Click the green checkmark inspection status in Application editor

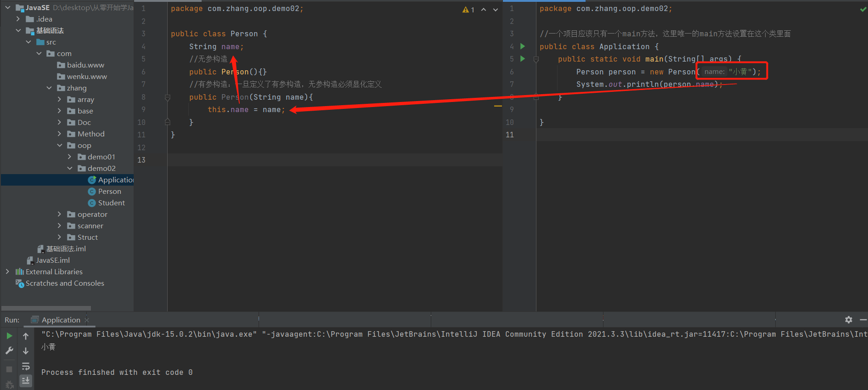click(863, 9)
